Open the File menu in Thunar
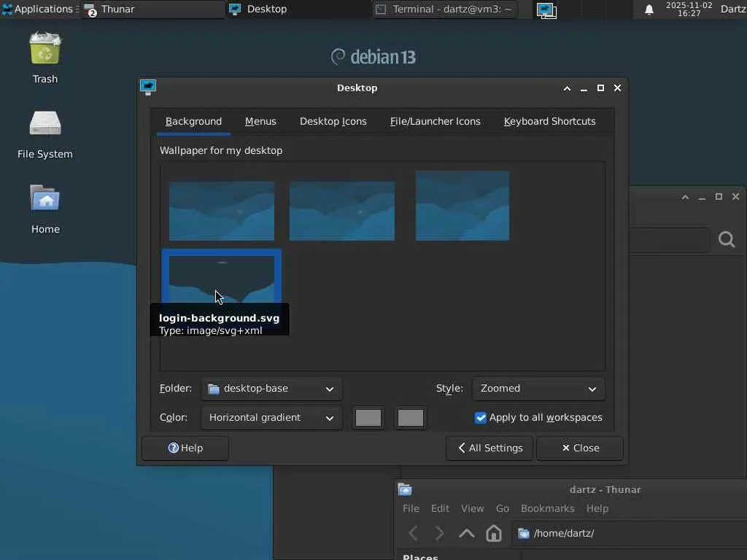Screen dimensions: 747x560 point(411,508)
